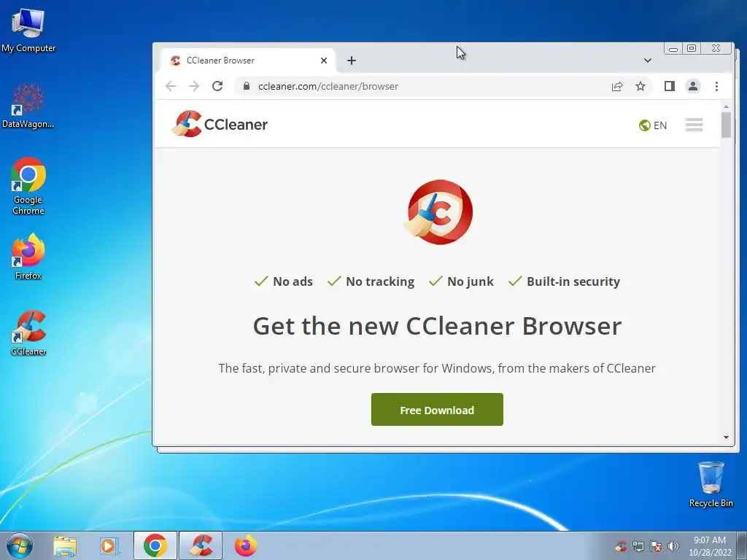Screen dimensions: 747x560
Task: Click the scrollbar down arrow
Action: point(726,437)
